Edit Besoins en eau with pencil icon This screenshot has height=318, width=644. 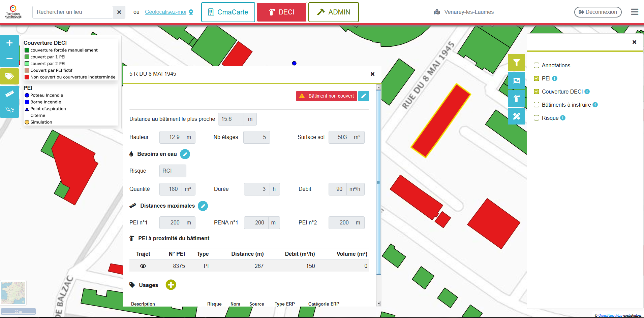coord(185,154)
